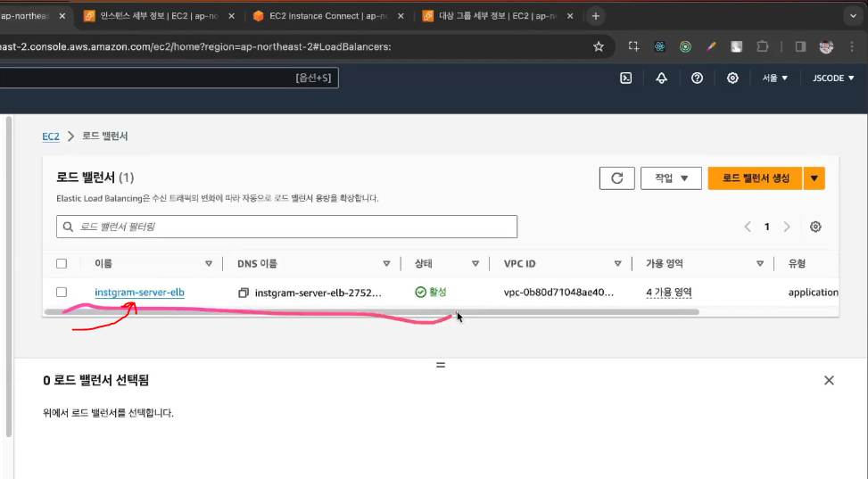This screenshot has width=868, height=479.
Task: Click page number 1 in pagination
Action: pos(766,227)
